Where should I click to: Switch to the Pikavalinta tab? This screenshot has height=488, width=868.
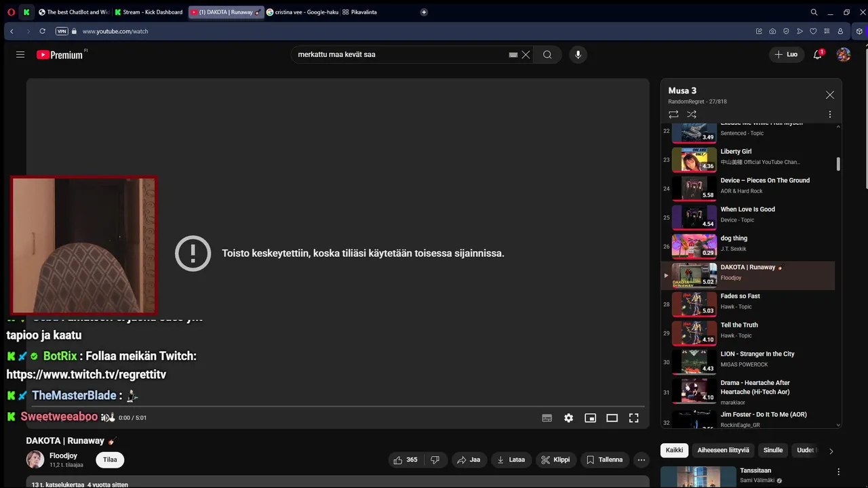pyautogui.click(x=360, y=12)
